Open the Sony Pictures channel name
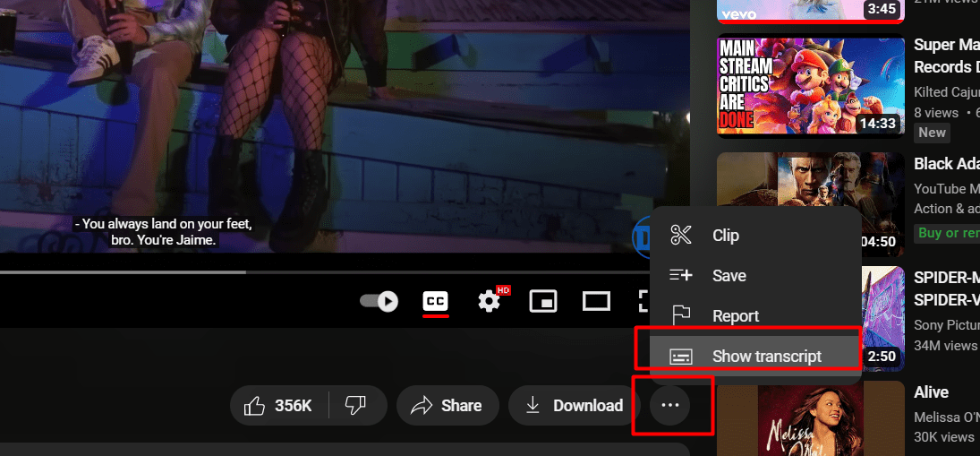 (x=946, y=324)
